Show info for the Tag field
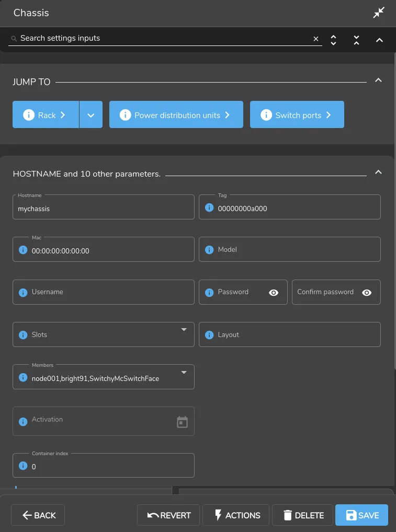 coord(209,207)
